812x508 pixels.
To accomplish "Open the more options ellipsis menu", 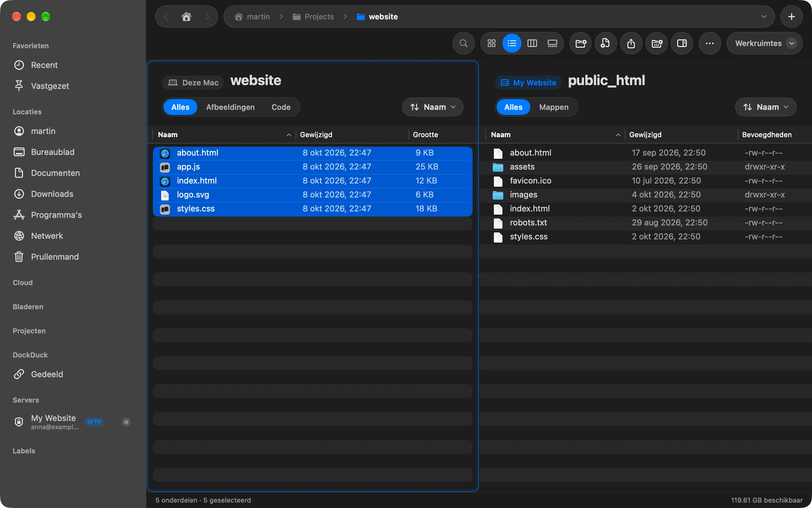I will tap(710, 43).
